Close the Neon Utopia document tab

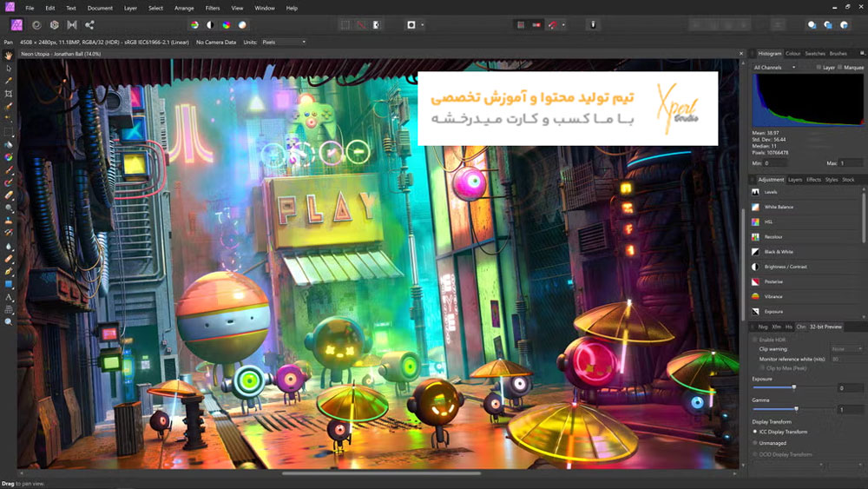click(741, 54)
